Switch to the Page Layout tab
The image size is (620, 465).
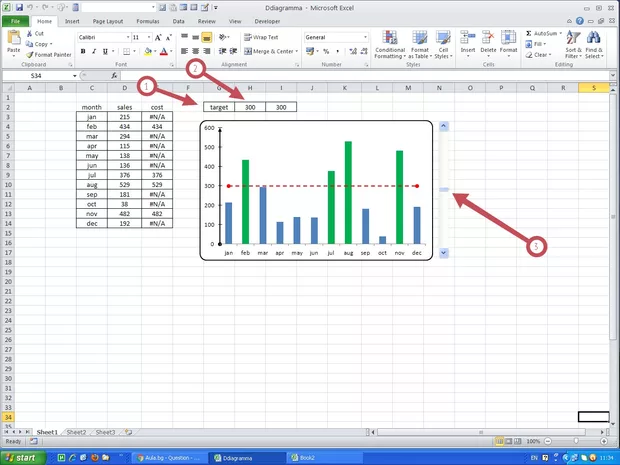(108, 21)
